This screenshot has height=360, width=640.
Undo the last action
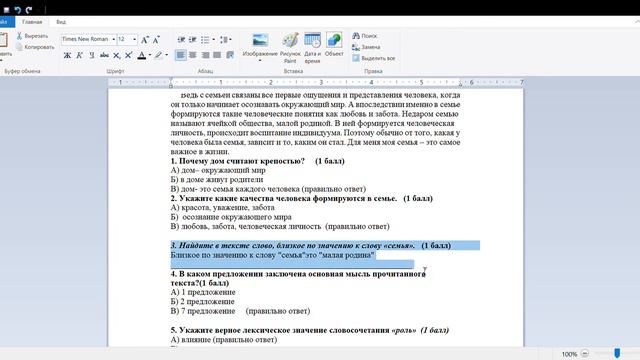pos(18,10)
